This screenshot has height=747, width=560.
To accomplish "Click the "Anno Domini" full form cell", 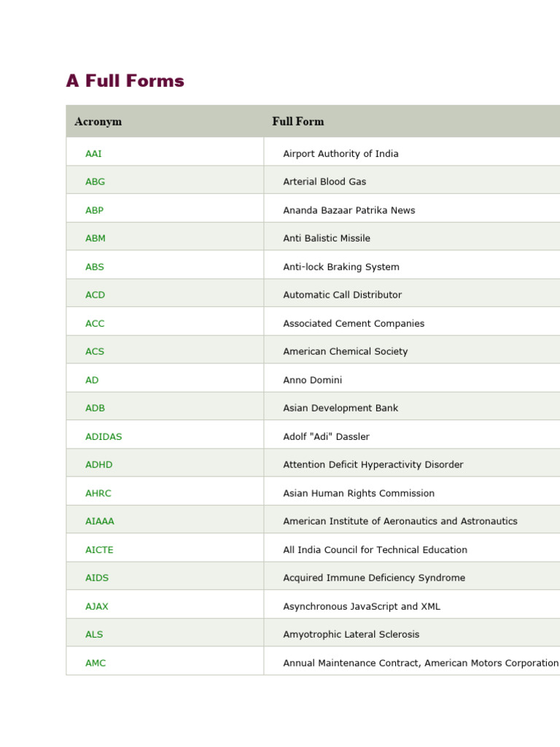I will point(312,380).
